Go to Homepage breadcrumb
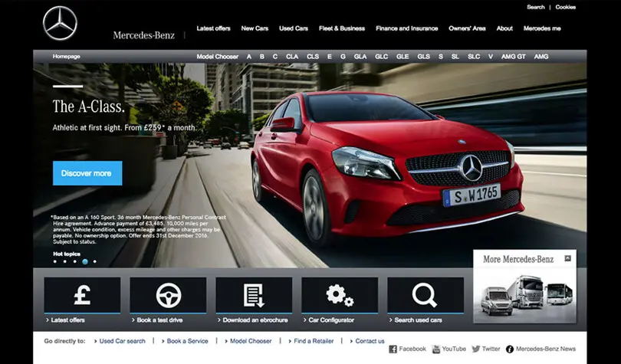The width and height of the screenshot is (621, 364). click(x=67, y=57)
